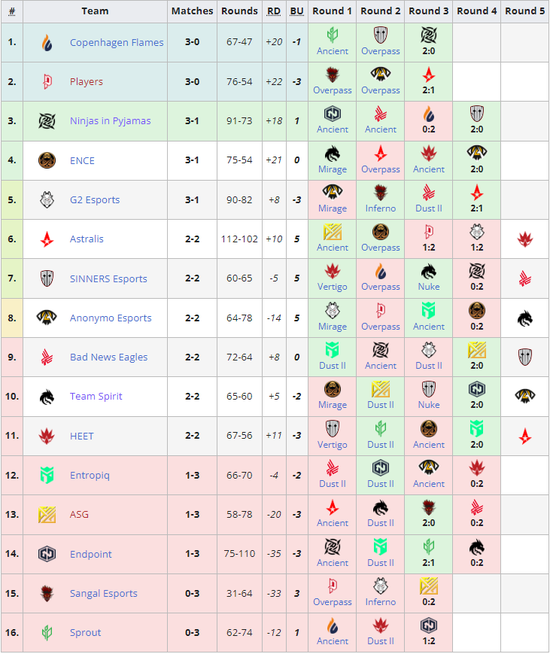Open the Copenhagen Flames team link
550x654 pixels.
point(116,43)
